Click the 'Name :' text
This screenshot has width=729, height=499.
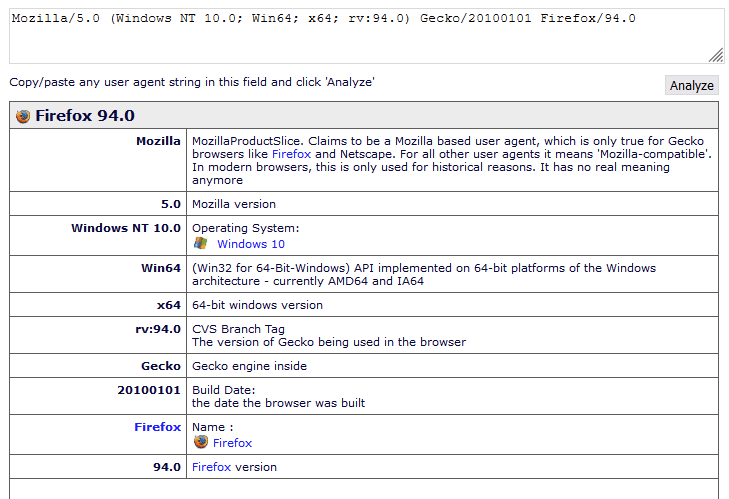coord(212,427)
